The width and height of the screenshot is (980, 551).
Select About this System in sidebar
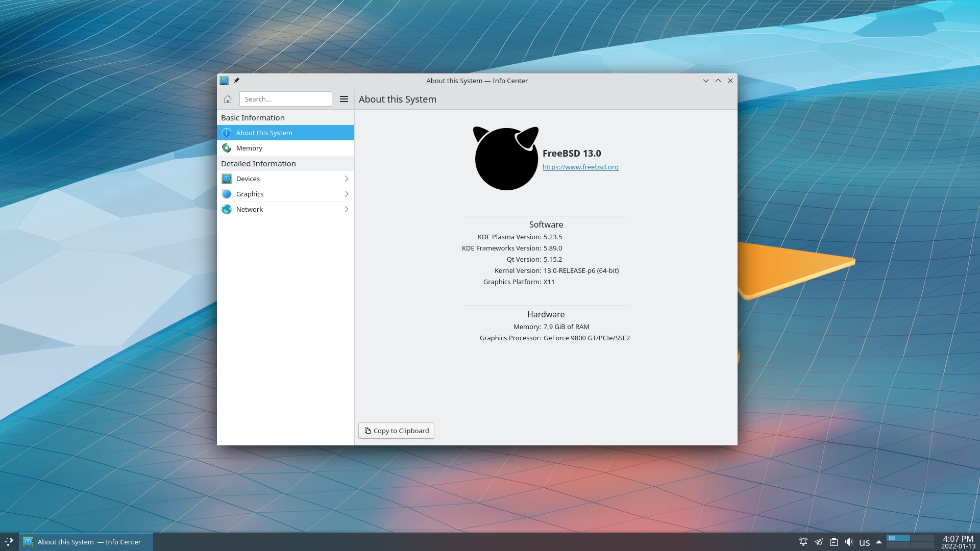click(x=285, y=133)
